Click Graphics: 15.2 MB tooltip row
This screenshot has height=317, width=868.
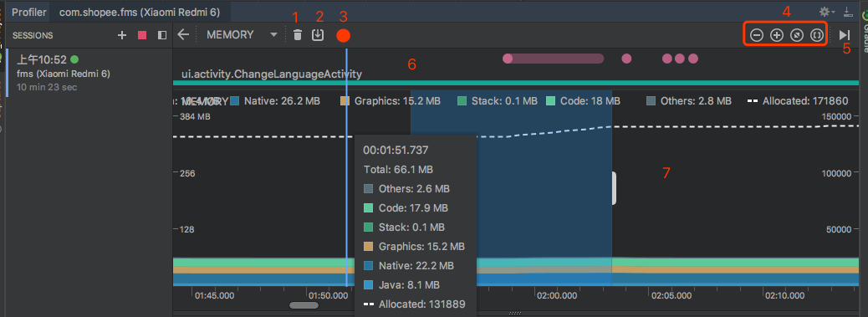coord(414,246)
